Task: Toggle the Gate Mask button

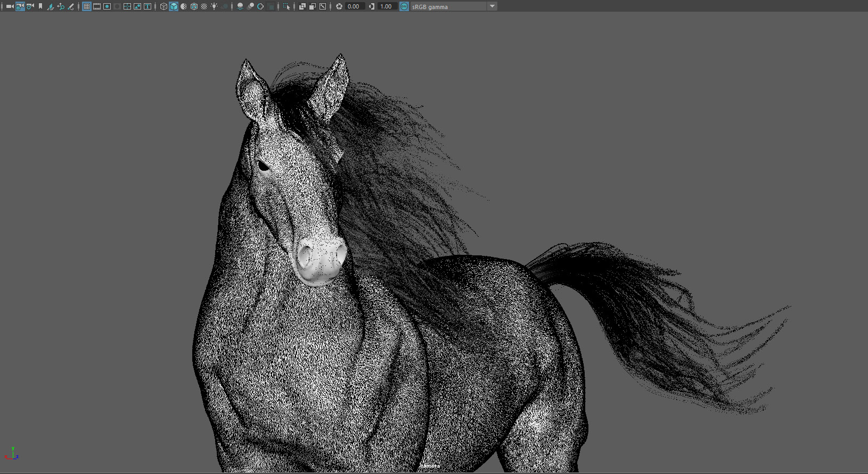Action: tap(117, 6)
